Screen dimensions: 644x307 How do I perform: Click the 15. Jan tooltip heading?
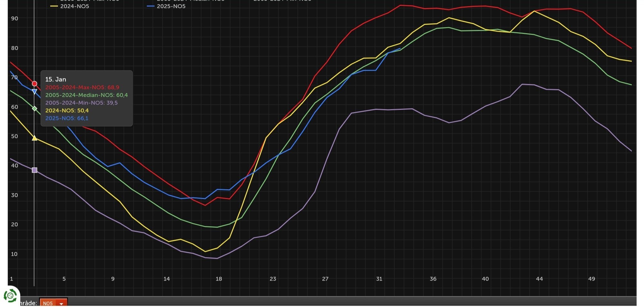click(55, 79)
